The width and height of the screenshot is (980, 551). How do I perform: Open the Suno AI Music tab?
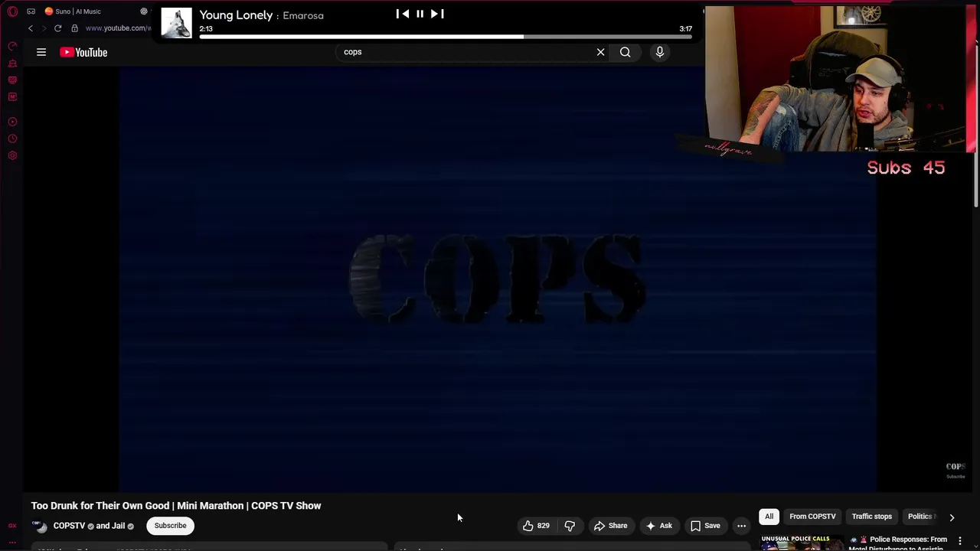[73, 11]
